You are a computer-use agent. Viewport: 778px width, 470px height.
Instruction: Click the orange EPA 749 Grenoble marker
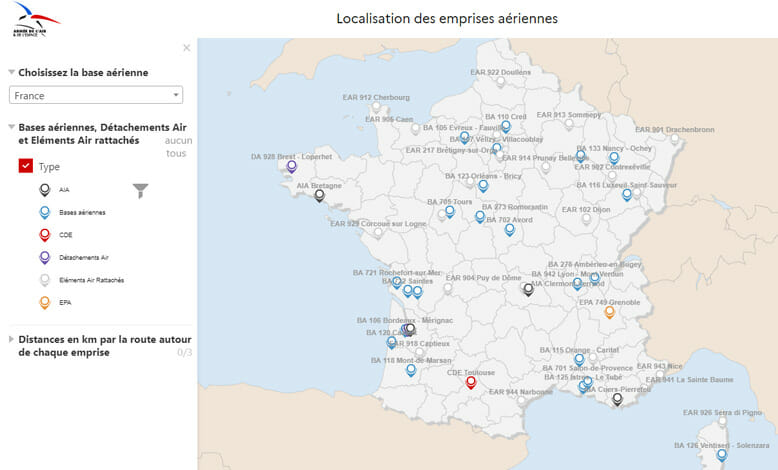[x=609, y=312]
